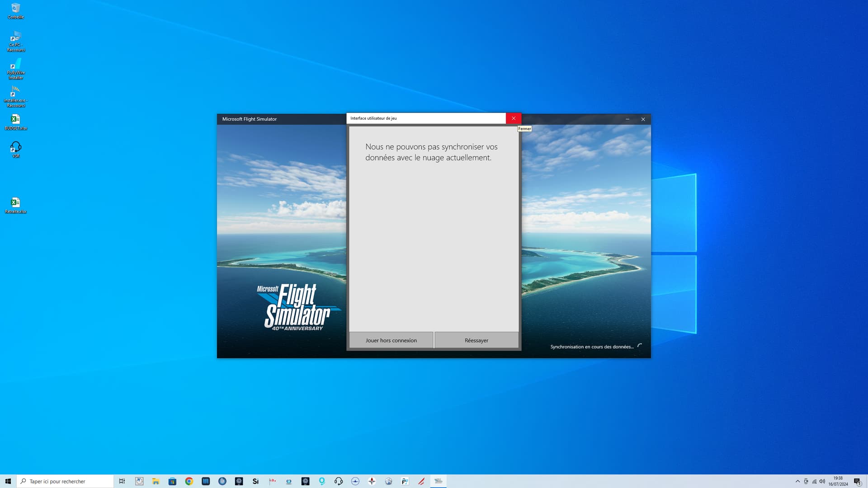The width and height of the screenshot is (868, 488).
Task: Open the dark blue M app in the taskbar
Action: click(x=206, y=481)
